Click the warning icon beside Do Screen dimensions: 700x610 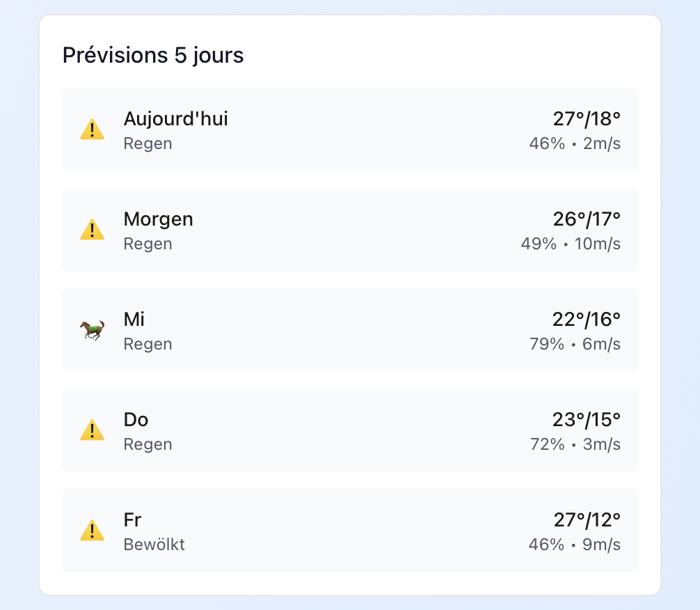(x=92, y=430)
